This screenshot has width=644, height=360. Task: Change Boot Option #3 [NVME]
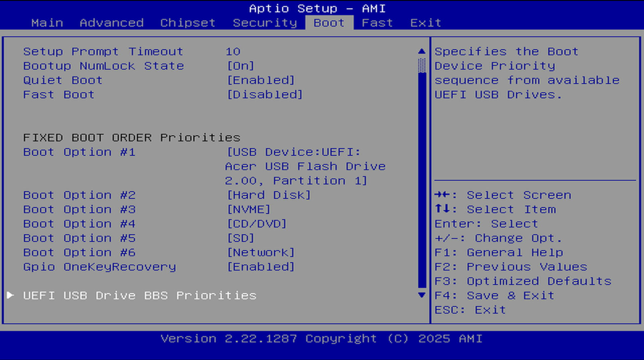coord(249,209)
